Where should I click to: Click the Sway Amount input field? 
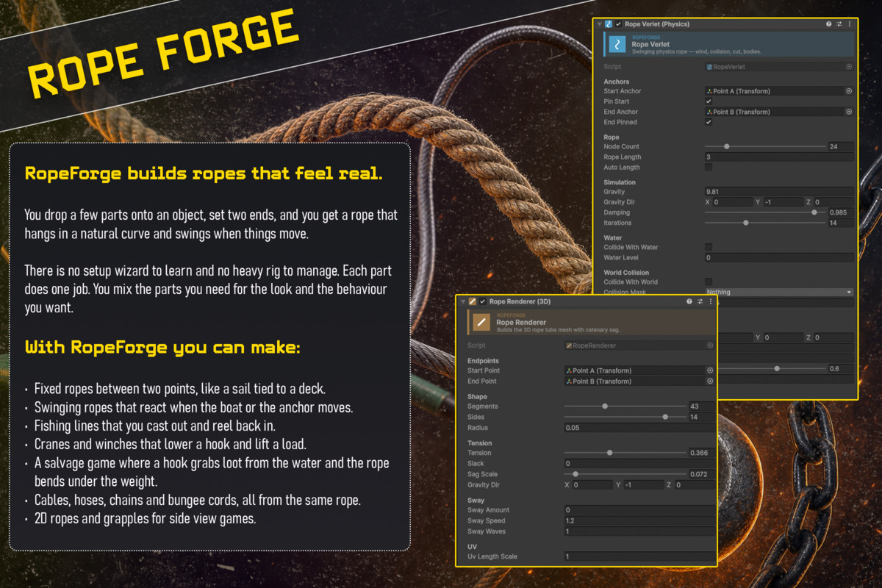tap(639, 510)
